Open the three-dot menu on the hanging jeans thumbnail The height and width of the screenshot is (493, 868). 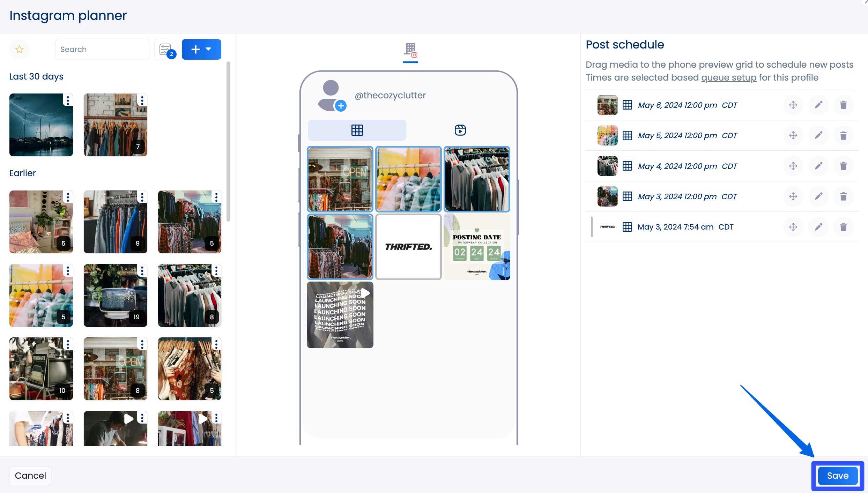click(142, 197)
